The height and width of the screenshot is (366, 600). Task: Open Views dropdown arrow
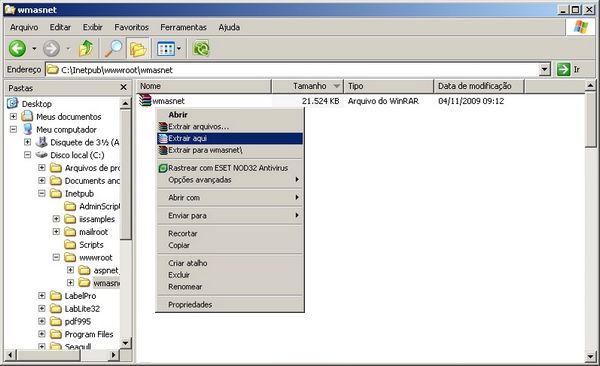tap(179, 49)
